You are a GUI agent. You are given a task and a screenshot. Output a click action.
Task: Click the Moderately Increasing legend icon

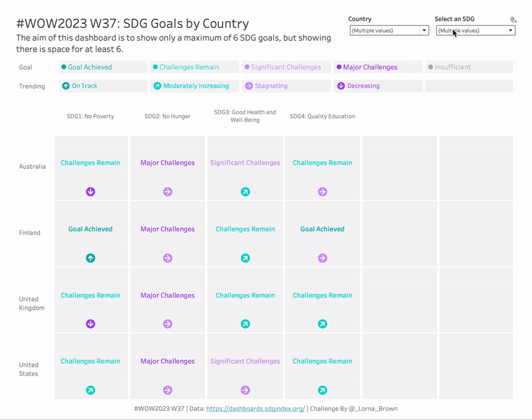pos(157,86)
